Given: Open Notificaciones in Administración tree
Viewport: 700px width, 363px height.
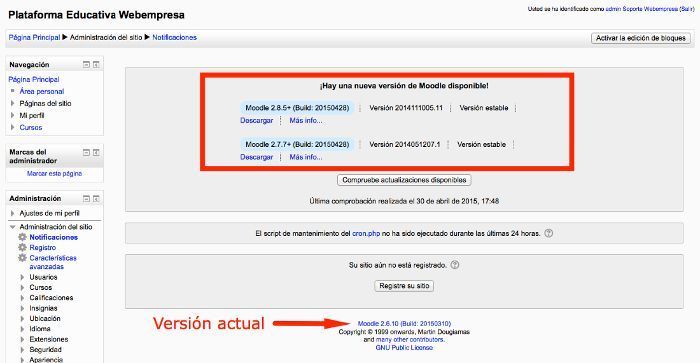Looking at the screenshot, I should tap(54, 237).
